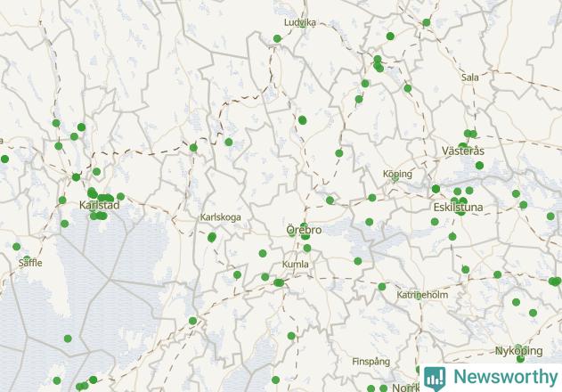Click the Katrineholm label

click(x=422, y=295)
